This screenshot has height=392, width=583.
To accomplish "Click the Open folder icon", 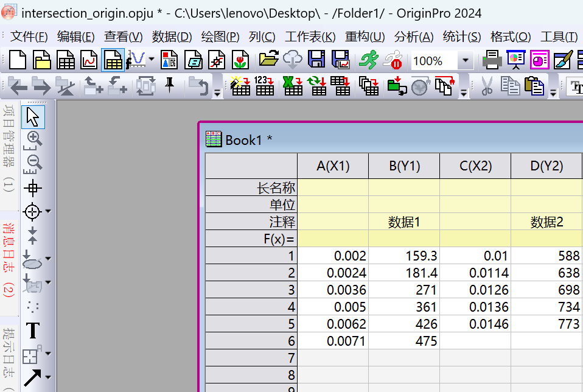I will (268, 60).
